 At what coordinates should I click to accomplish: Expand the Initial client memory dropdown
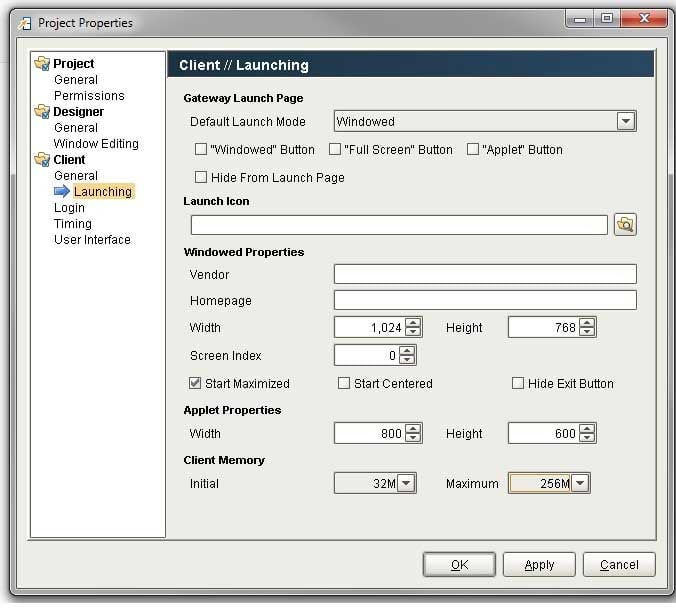tap(407, 484)
